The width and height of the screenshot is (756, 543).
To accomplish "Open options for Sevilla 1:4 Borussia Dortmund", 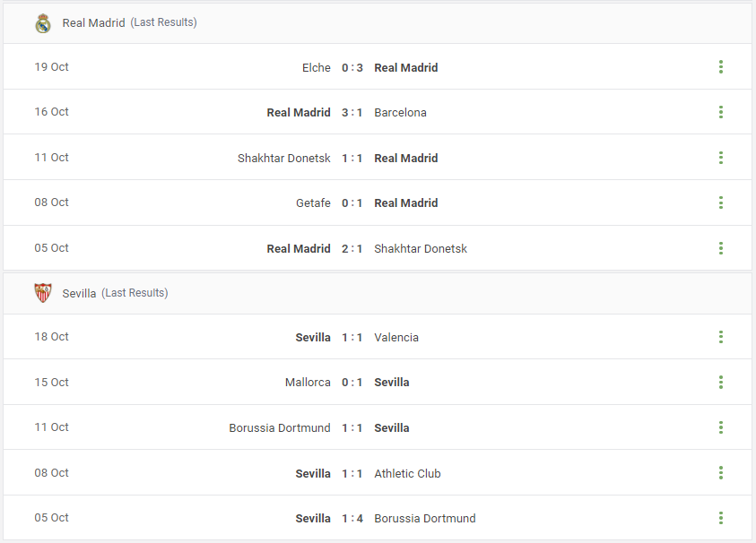I will coord(721,518).
